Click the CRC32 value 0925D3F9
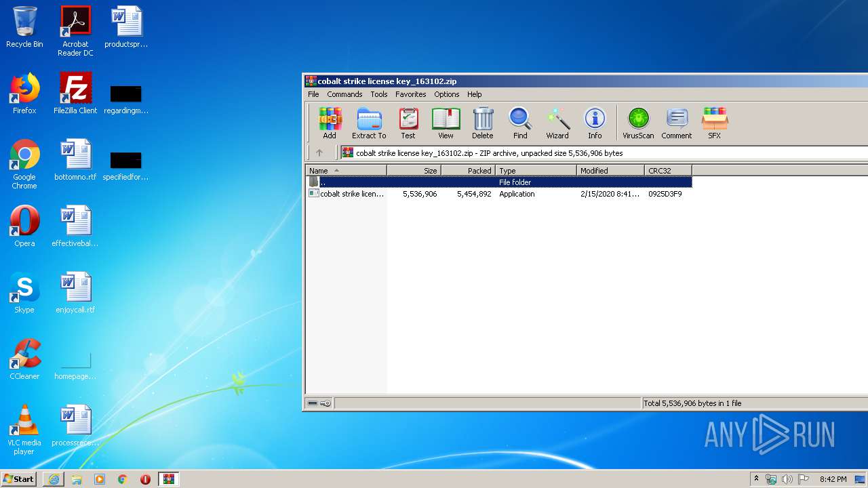Screen dimensions: 868x488 665,194
